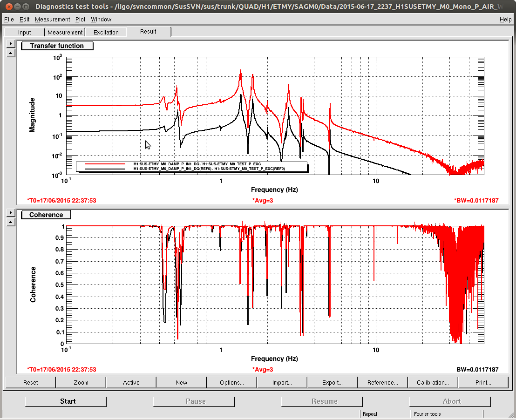Viewport: 516px width, 420px height.
Task: Open the Reference dialog
Action: 383,382
